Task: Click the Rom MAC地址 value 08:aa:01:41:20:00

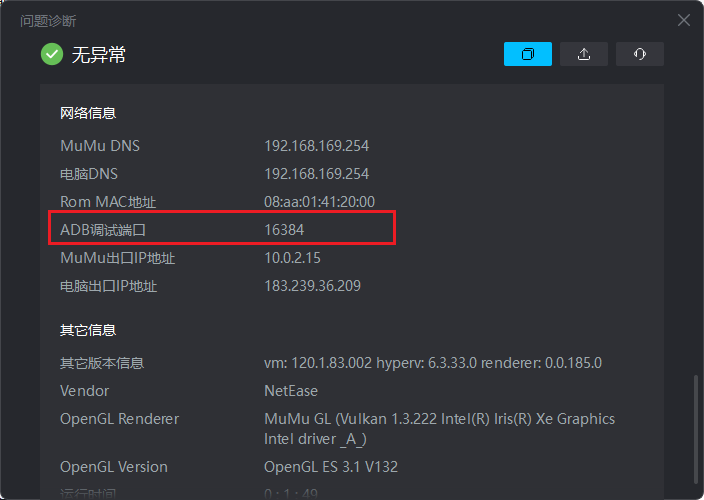Action: pos(319,202)
